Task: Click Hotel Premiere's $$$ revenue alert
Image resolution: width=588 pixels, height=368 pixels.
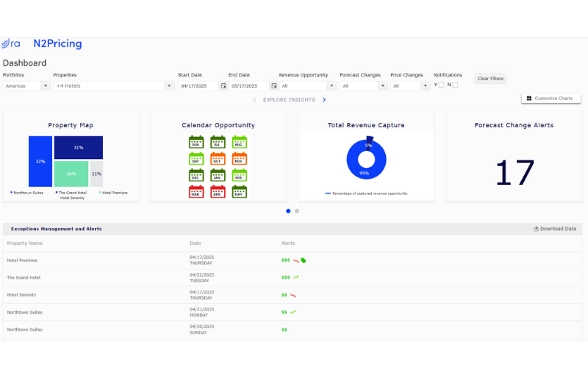Action: [x=285, y=261]
